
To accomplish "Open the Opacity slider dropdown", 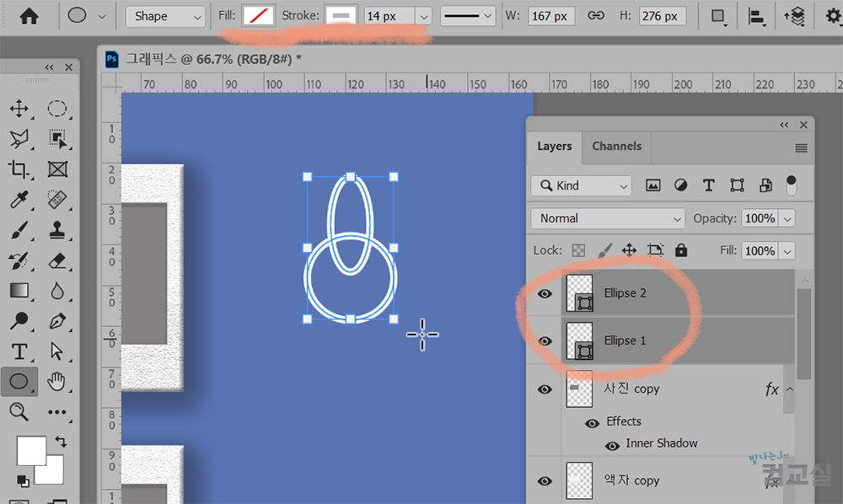I will click(x=787, y=218).
